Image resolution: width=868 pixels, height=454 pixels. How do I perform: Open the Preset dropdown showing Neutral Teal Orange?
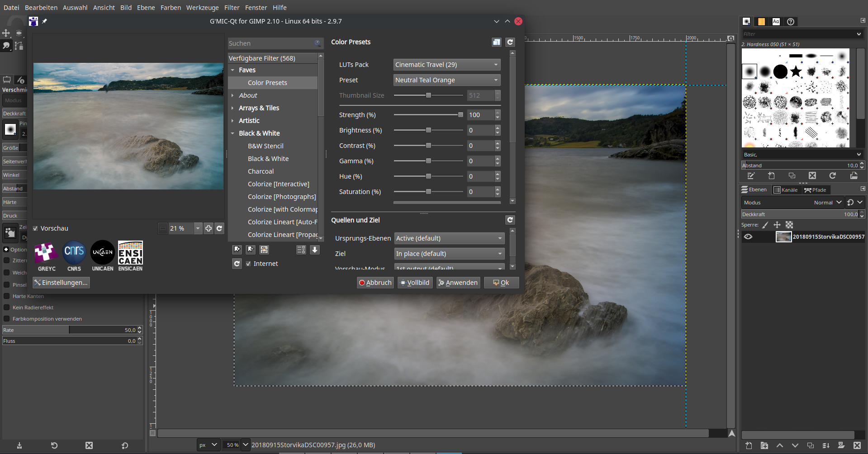[x=447, y=80]
